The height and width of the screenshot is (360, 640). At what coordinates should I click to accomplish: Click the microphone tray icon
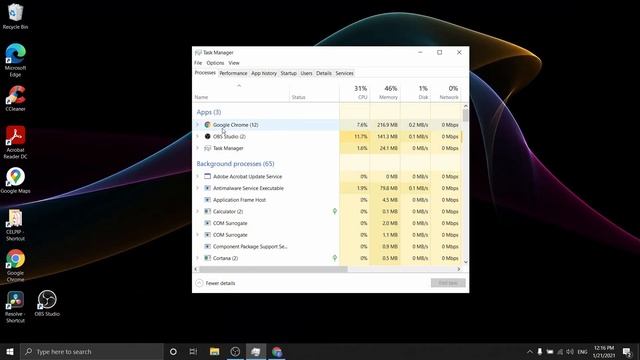click(x=540, y=351)
